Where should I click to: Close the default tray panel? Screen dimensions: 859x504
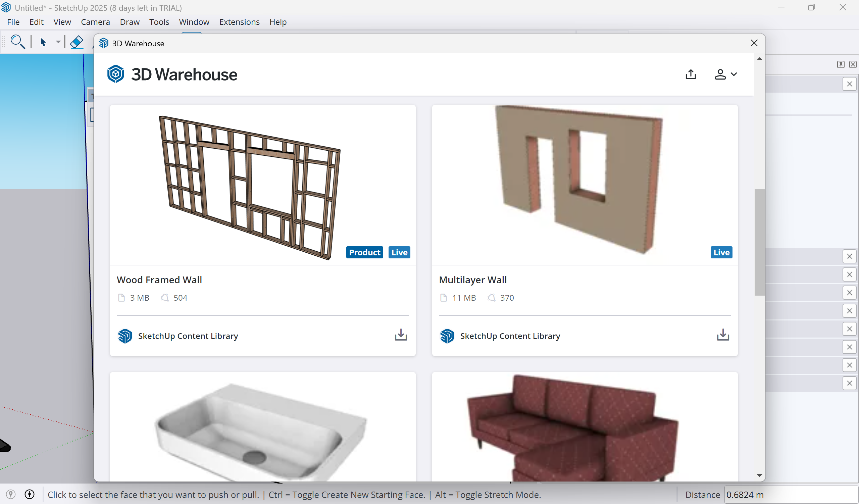853,64
